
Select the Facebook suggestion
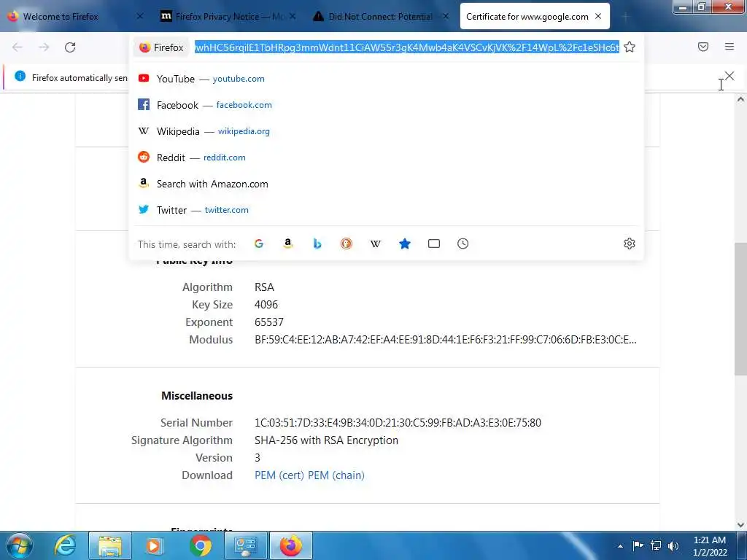[387, 105]
